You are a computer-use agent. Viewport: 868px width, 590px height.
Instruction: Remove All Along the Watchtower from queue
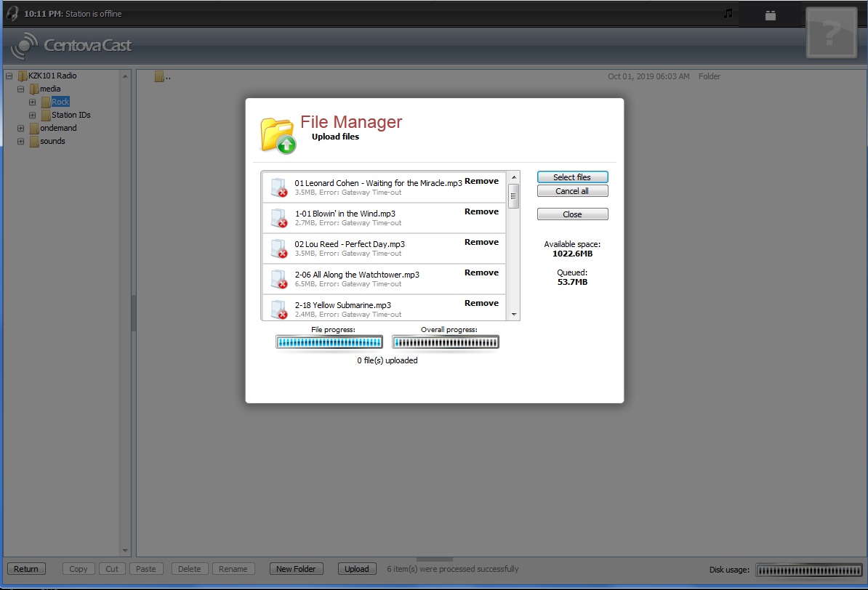[481, 272]
